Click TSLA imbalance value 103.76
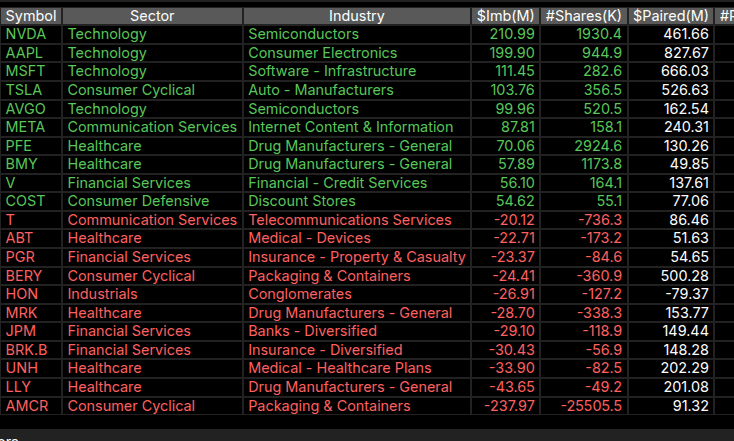This screenshot has width=734, height=441. (x=506, y=90)
